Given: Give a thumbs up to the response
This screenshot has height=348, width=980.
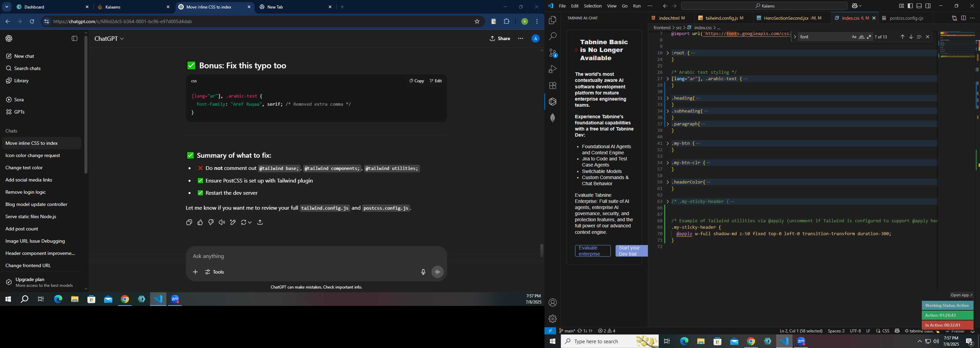Looking at the screenshot, I should click(x=200, y=223).
